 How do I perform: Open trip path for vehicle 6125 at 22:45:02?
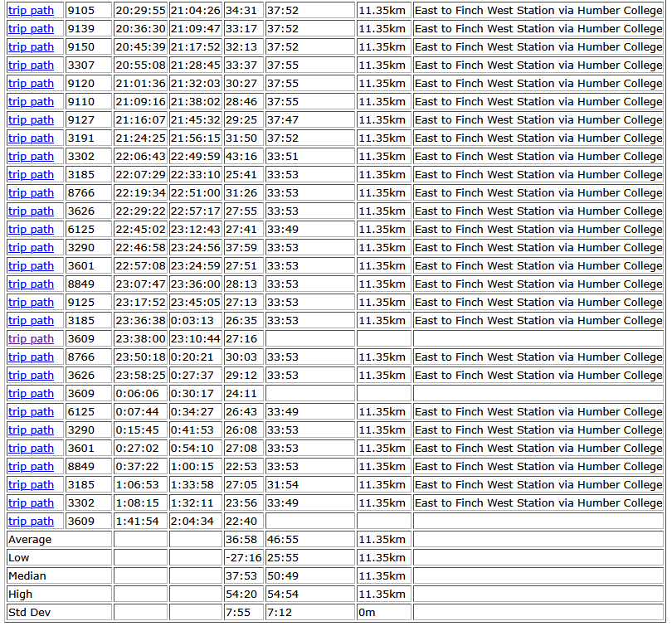31,230
